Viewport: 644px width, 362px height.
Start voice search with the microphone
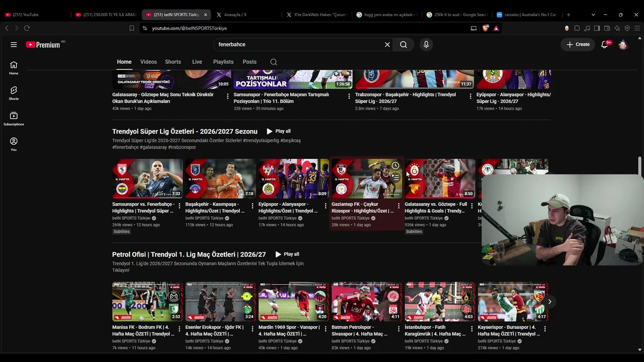[x=426, y=44]
